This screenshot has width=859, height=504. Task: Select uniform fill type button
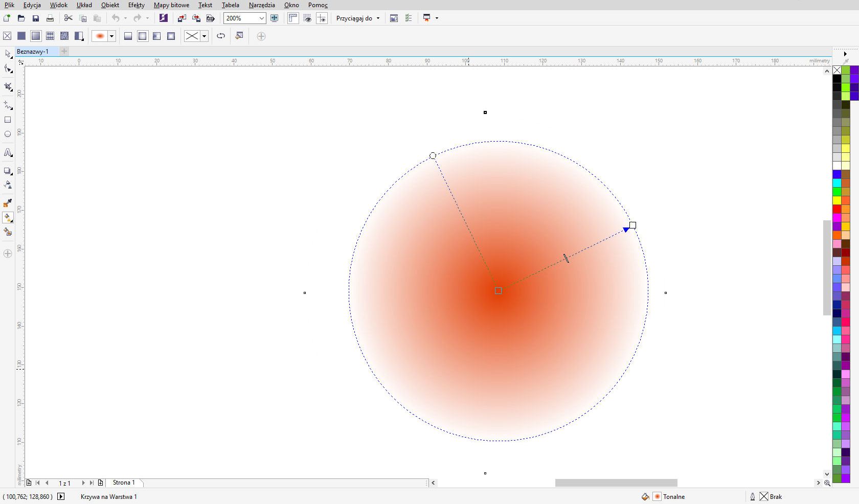(x=21, y=36)
